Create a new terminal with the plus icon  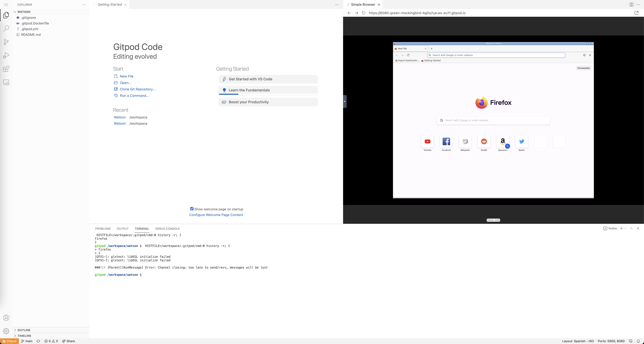click(621, 229)
